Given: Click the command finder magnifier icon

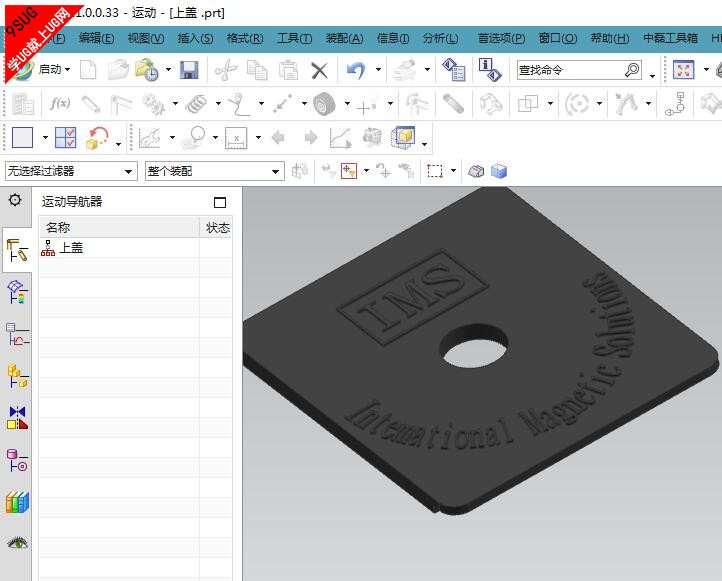Looking at the screenshot, I should 632,70.
